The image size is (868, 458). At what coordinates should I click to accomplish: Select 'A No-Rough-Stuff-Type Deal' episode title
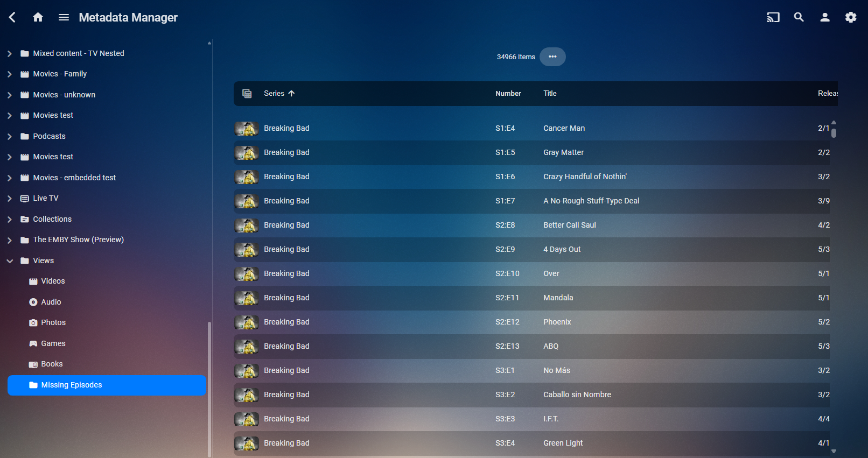pyautogui.click(x=591, y=201)
